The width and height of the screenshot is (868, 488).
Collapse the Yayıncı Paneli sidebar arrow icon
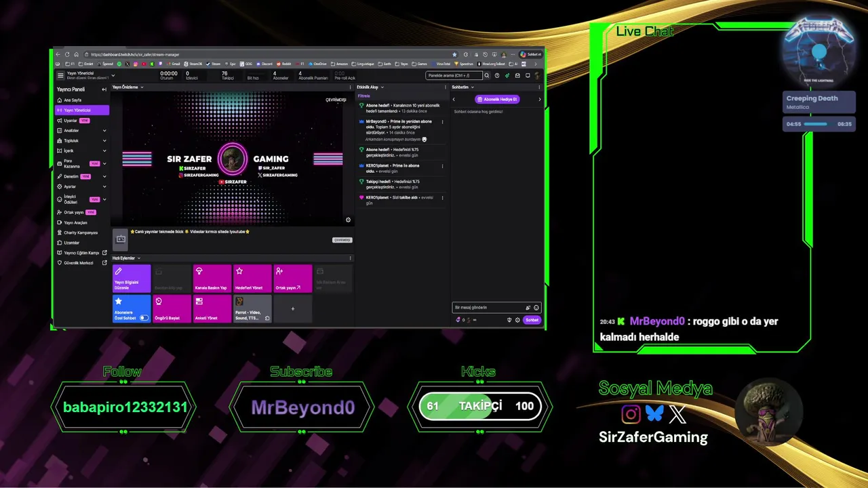point(104,89)
